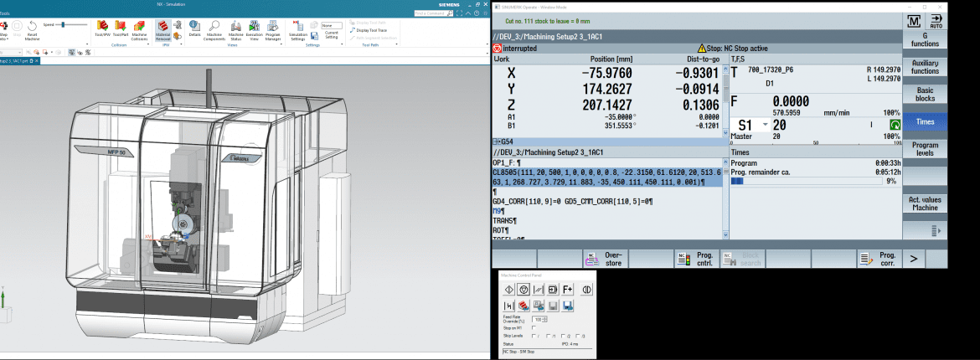The height and width of the screenshot is (360, 980).
Task: Select Basic blocks softkey
Action: pos(925,95)
